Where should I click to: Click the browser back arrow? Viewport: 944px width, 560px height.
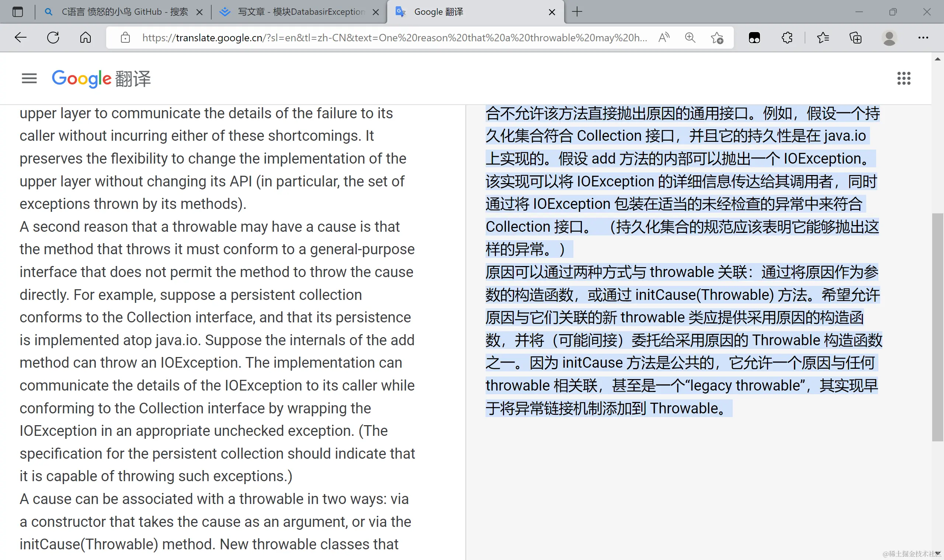click(20, 37)
